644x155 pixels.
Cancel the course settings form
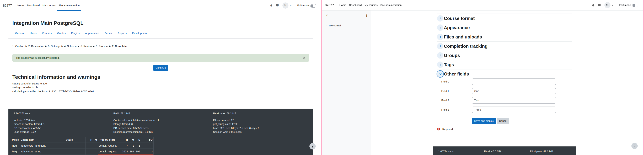click(x=503, y=121)
